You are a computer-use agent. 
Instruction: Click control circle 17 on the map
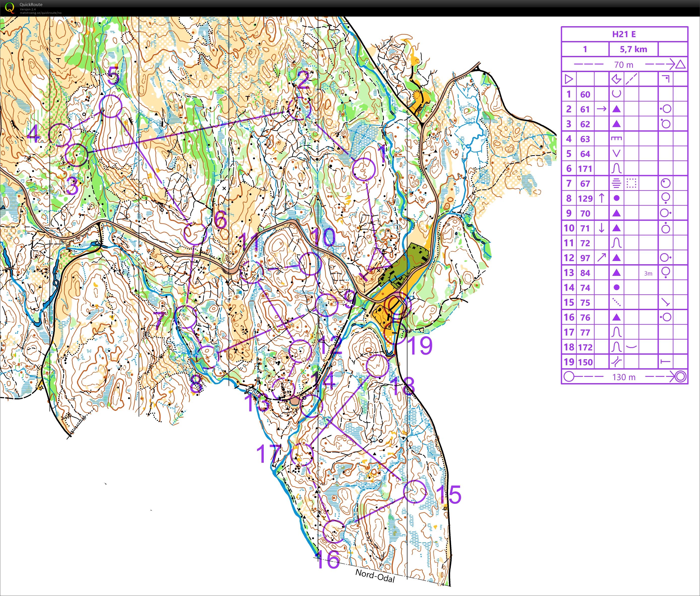pos(302,454)
